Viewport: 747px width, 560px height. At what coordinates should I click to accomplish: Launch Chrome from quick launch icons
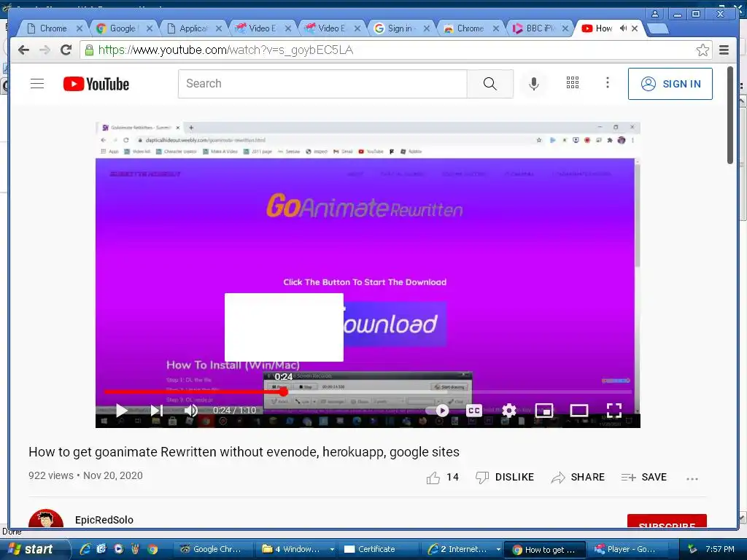tap(152, 549)
